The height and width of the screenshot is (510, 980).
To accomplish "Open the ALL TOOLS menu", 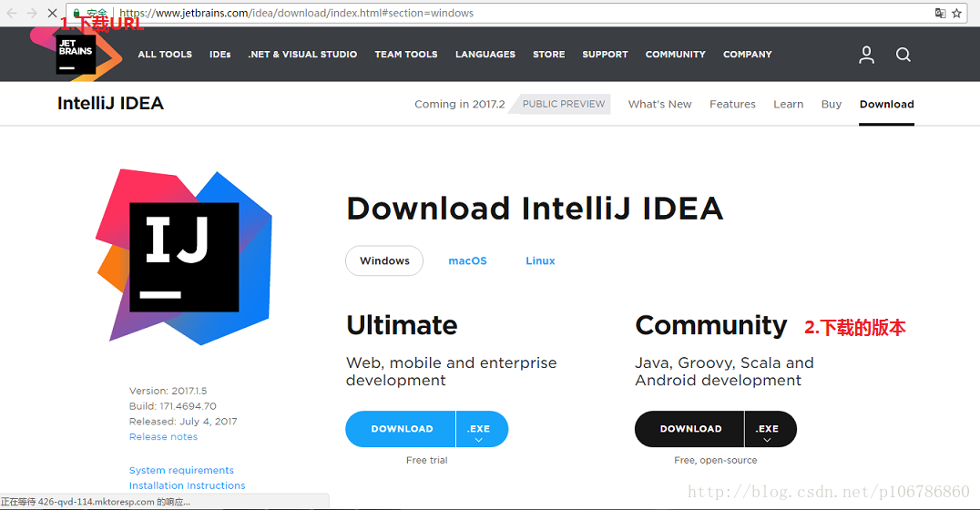I will pos(165,55).
